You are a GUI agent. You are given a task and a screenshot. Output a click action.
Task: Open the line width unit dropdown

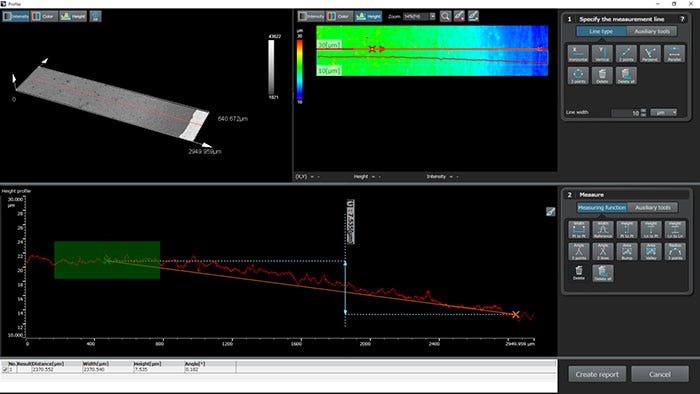[x=664, y=112]
